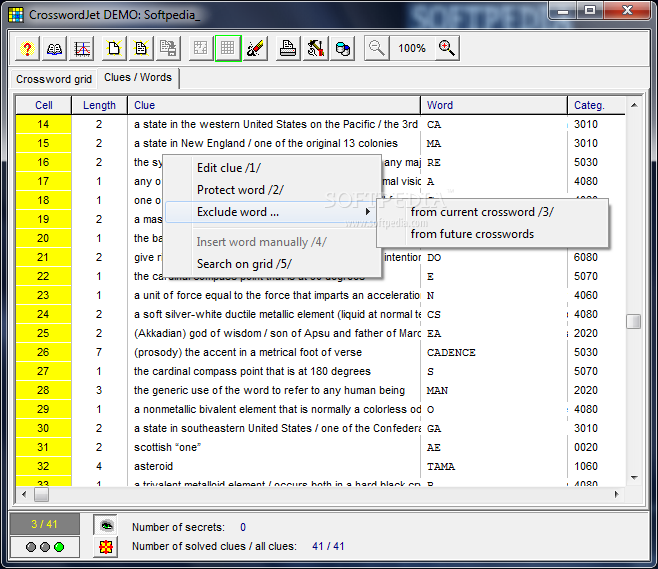Click clue about prosody metrical foot
The height and width of the screenshot is (569, 658).
[x=248, y=352]
